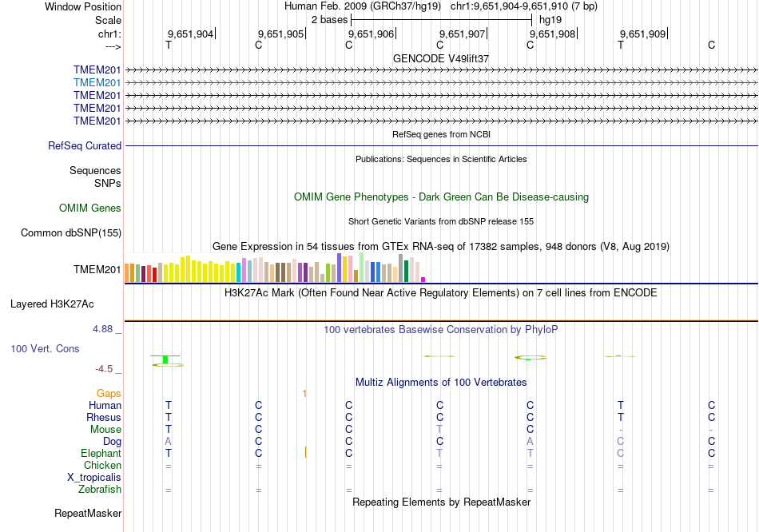Viewport: 759px width, 532px height.
Task: Click the orange gap marker 1 in Gaps row
Action: click(x=304, y=394)
